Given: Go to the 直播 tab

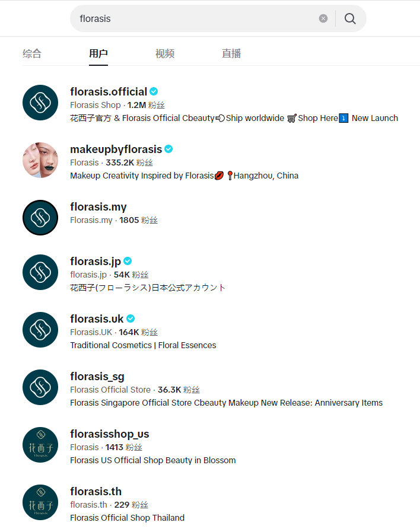Looking at the screenshot, I should point(231,53).
